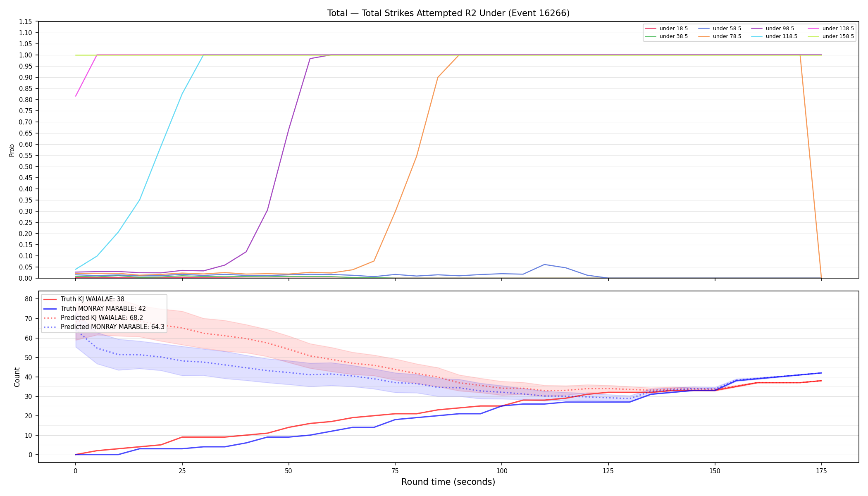This screenshot has height=496, width=868.
Task: Click the 'Round time (seconds)' axis label
Action: pyautogui.click(x=448, y=482)
